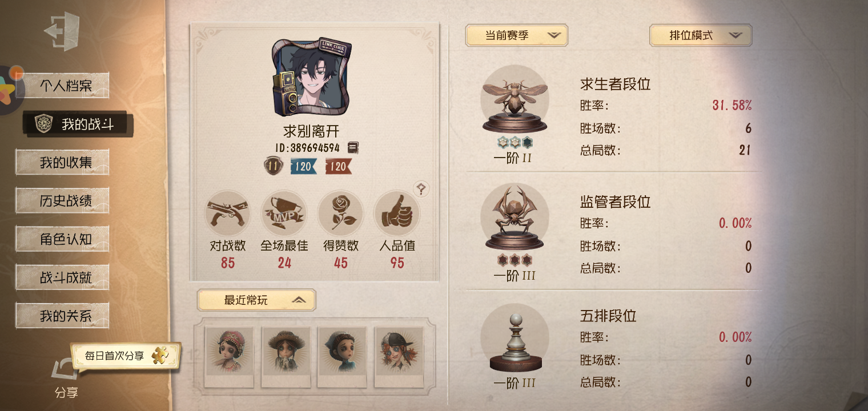Open the 历史战绩 tab
This screenshot has width=868, height=411.
coord(63,202)
